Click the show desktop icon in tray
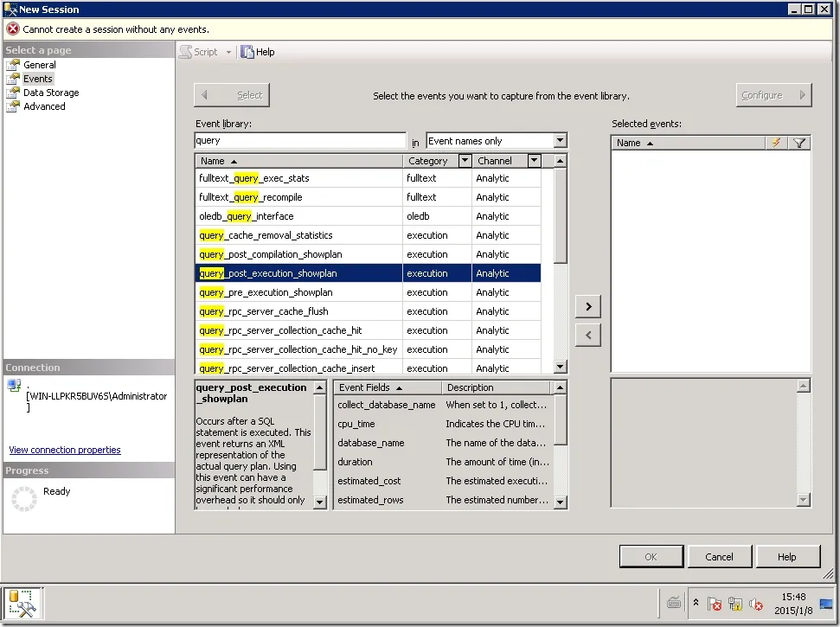The width and height of the screenshot is (840, 627). click(x=826, y=604)
